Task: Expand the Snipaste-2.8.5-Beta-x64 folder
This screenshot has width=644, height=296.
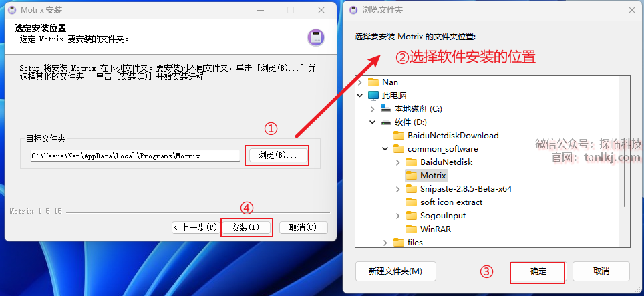Action: (x=397, y=189)
